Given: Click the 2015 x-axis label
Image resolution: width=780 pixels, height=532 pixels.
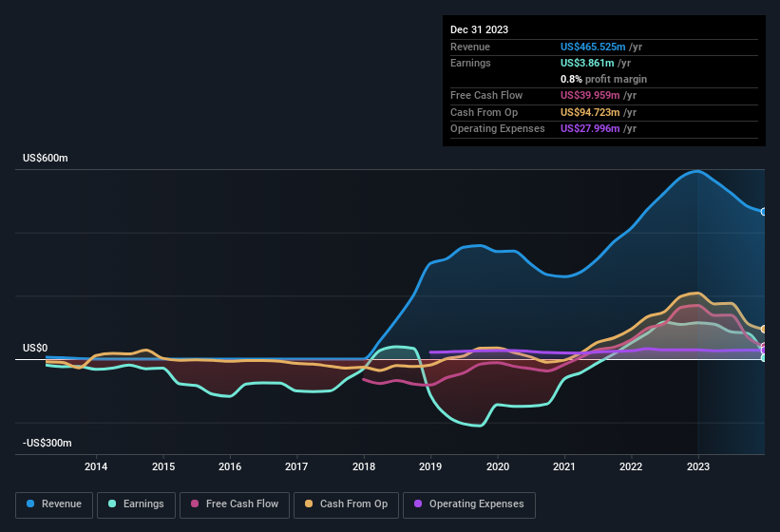Looking at the screenshot, I should pos(163,466).
